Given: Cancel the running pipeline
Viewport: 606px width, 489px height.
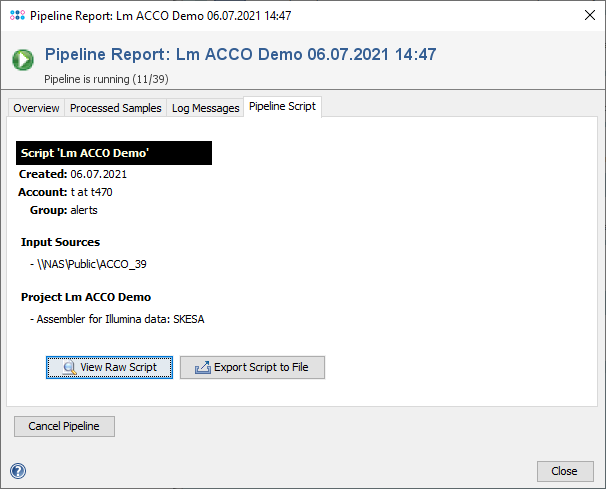Looking at the screenshot, I should click(x=64, y=426).
